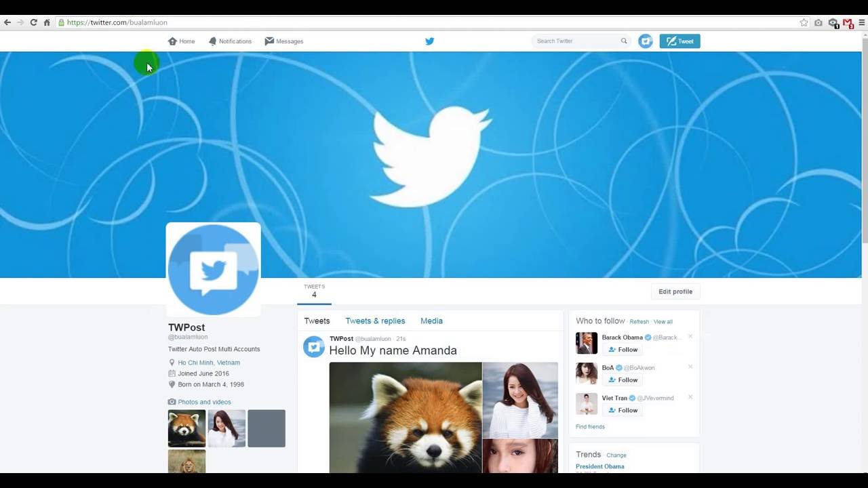The height and width of the screenshot is (488, 868).
Task: Click the Born on March 4, 1998 text
Action: 211,384
